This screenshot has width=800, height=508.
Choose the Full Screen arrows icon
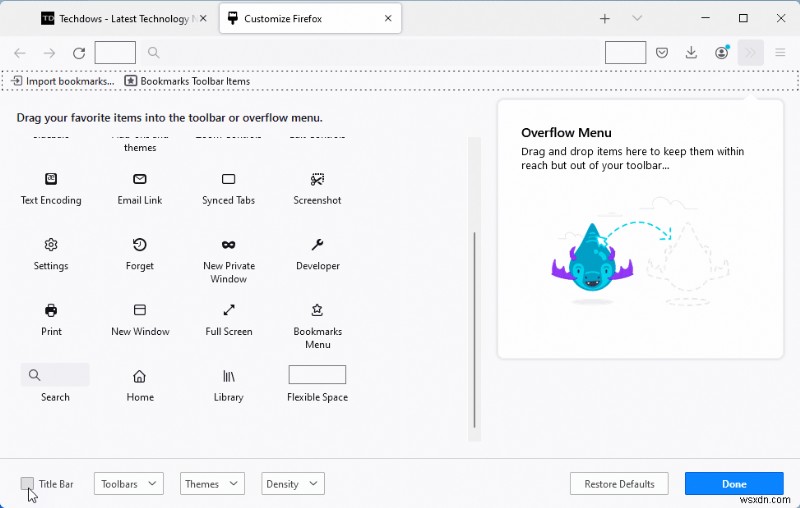(229, 310)
